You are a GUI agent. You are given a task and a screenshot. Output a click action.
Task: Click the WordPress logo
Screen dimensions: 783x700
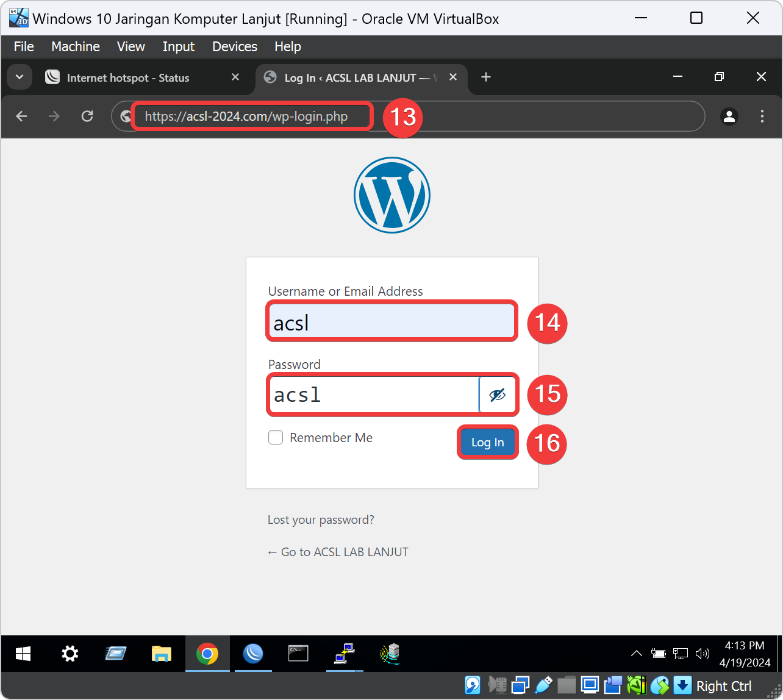(x=392, y=195)
